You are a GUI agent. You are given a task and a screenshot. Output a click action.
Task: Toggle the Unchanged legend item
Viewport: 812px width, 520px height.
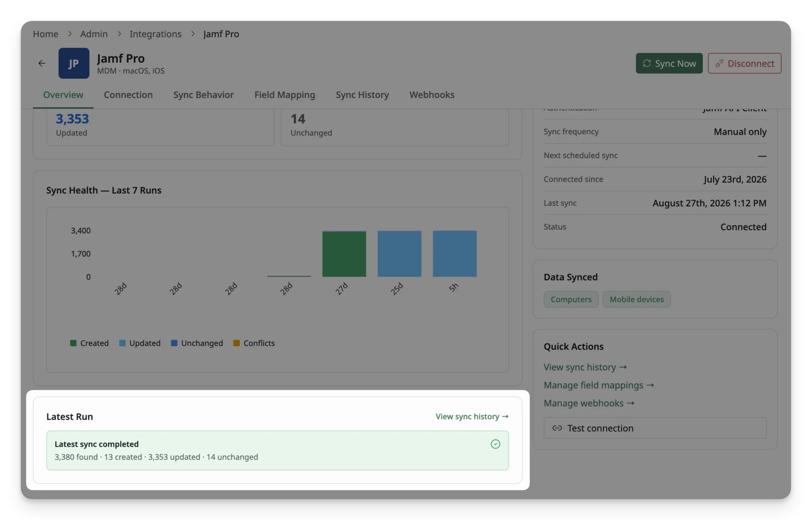[197, 343]
